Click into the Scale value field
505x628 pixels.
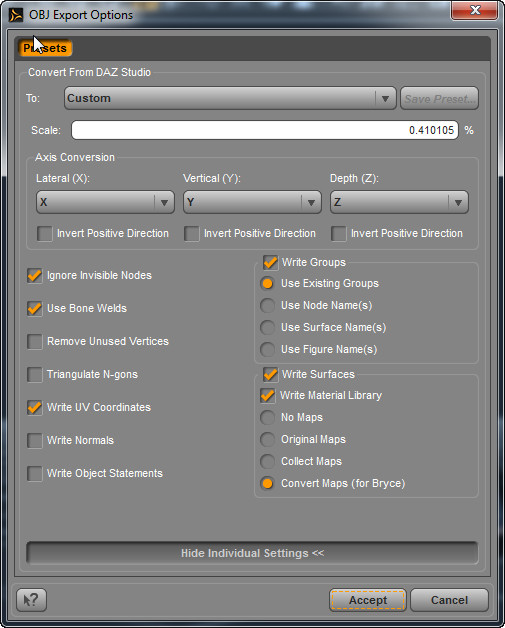pos(265,130)
